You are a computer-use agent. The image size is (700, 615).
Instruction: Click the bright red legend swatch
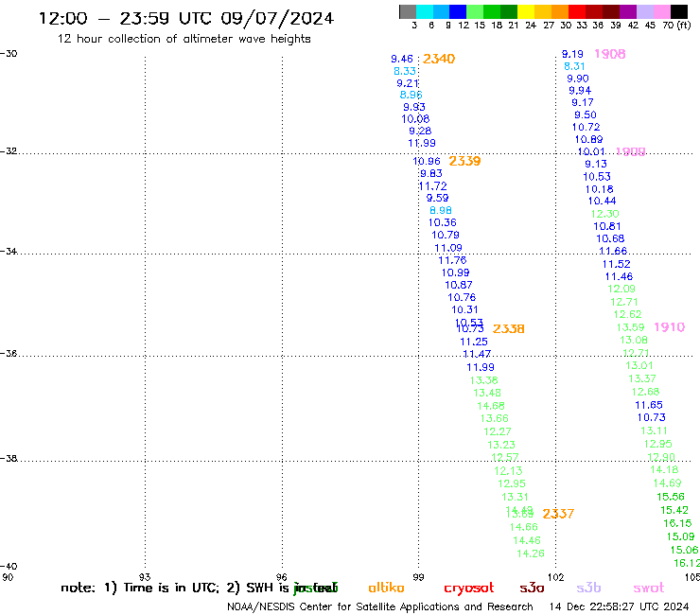(x=577, y=11)
